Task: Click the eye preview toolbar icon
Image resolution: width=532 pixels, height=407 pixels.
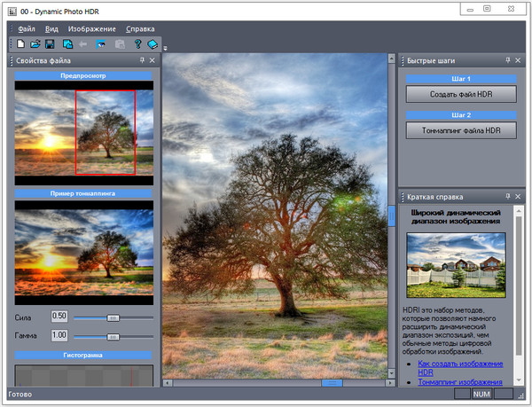Action: 101,43
